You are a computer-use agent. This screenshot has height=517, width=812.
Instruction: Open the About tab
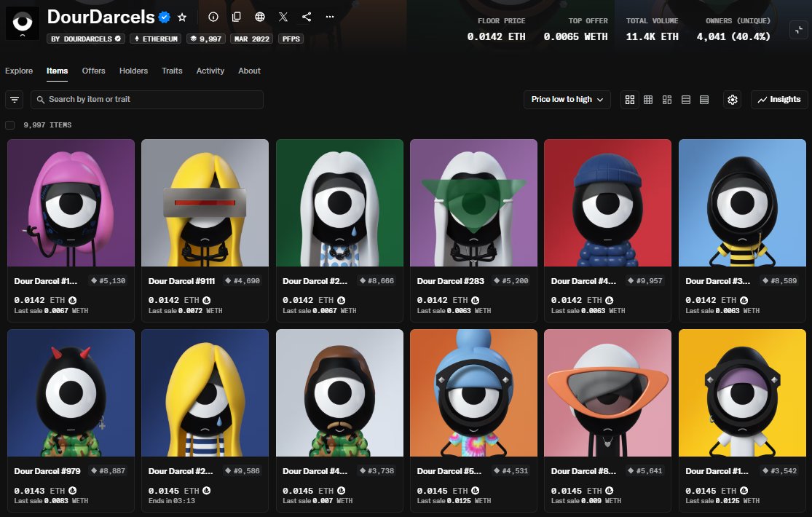[x=249, y=71]
